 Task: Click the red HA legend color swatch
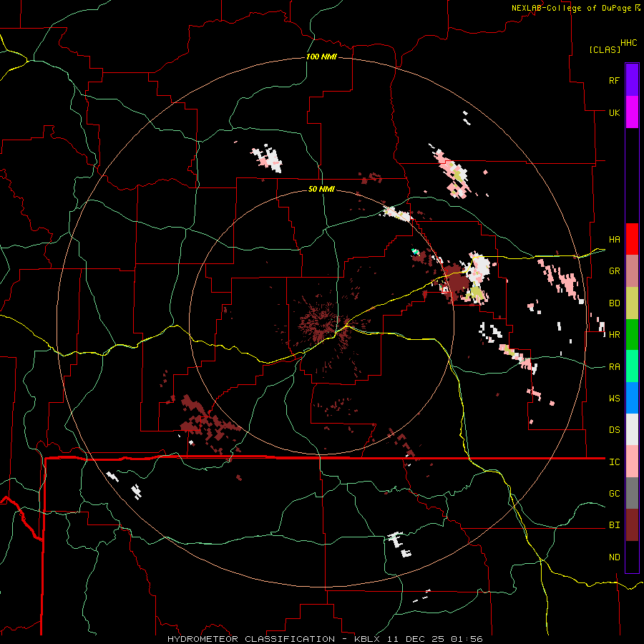tap(632, 239)
